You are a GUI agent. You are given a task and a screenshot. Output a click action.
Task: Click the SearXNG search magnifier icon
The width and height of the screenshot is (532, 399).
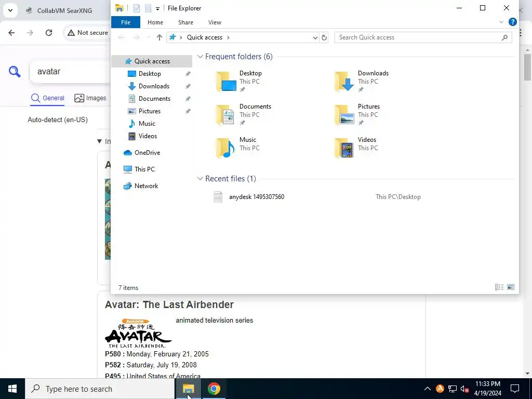pyautogui.click(x=15, y=72)
